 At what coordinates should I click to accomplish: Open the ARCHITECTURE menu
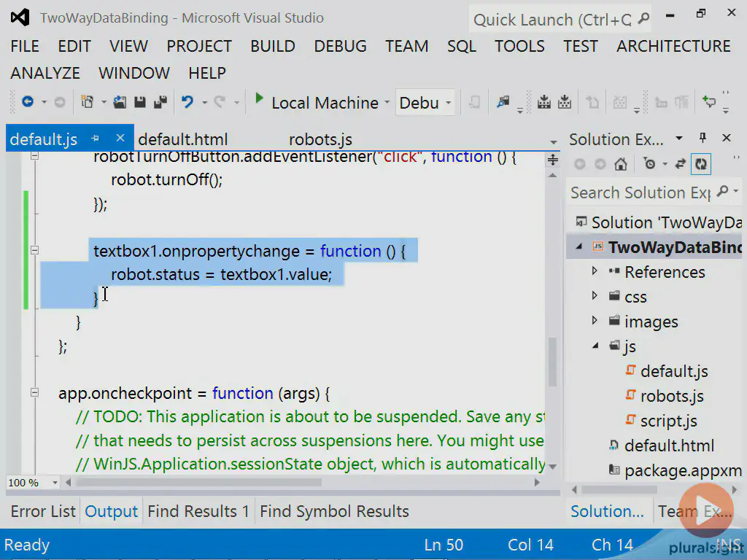(673, 46)
